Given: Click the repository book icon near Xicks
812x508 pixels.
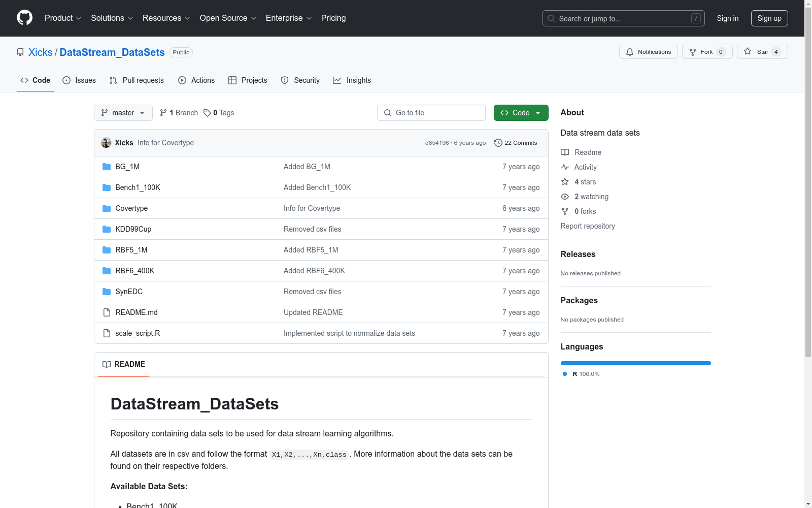Looking at the screenshot, I should click(20, 52).
